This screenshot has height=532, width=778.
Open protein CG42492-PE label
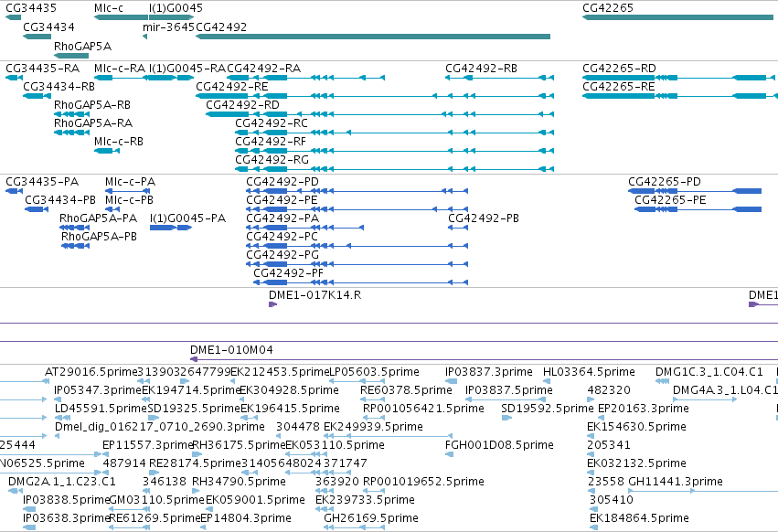click(282, 200)
